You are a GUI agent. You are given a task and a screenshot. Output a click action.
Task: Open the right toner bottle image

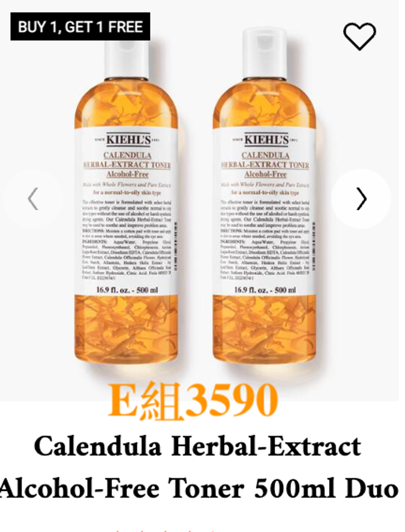pos(265,198)
